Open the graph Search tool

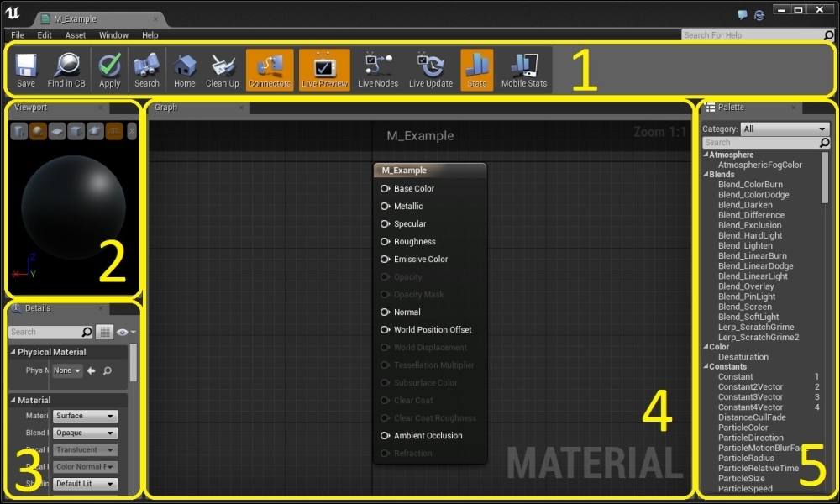[x=146, y=70]
